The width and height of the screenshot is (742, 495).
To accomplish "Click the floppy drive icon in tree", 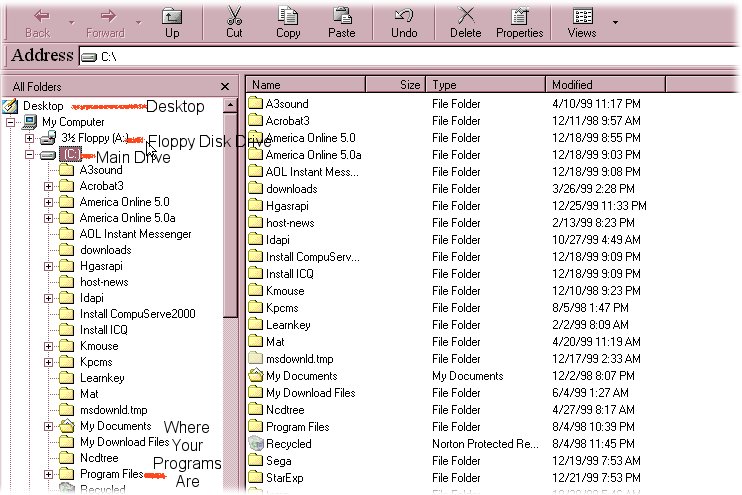I will click(x=48, y=138).
